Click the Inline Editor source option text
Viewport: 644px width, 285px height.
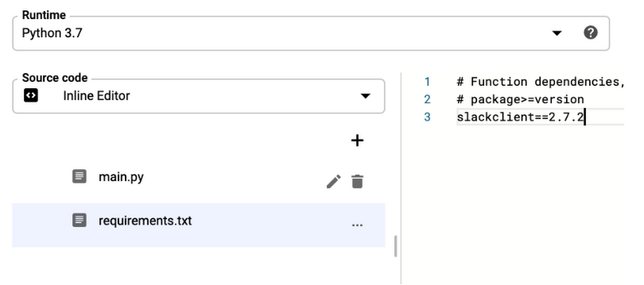click(x=97, y=96)
